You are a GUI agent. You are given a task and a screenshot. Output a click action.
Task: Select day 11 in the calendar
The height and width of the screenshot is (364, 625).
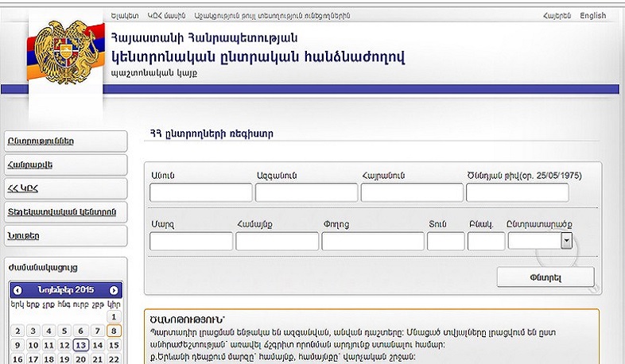[49, 345]
